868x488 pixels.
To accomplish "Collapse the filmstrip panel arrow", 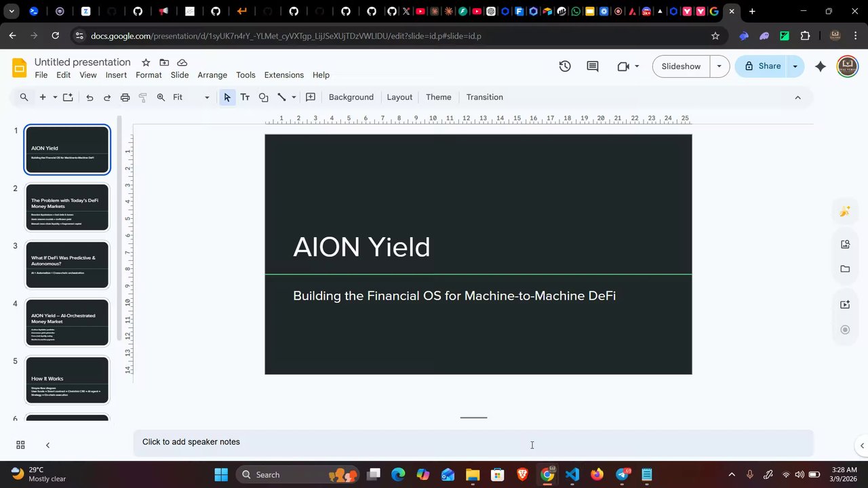I will [x=47, y=445].
